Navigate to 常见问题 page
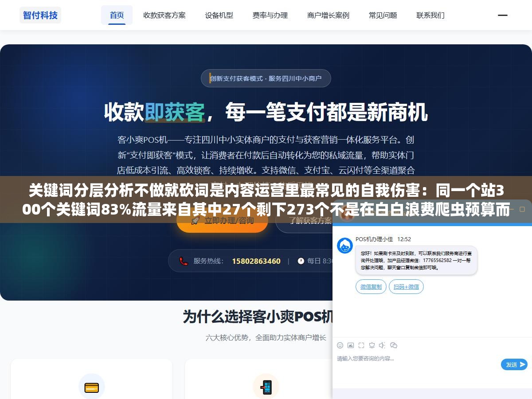532x399 pixels. (383, 15)
